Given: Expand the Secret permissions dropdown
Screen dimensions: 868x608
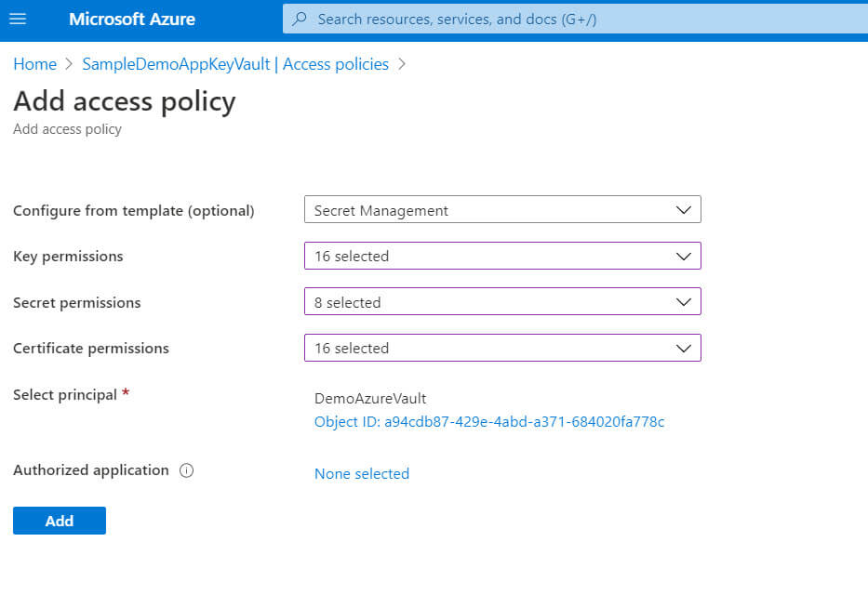Looking at the screenshot, I should coord(502,302).
